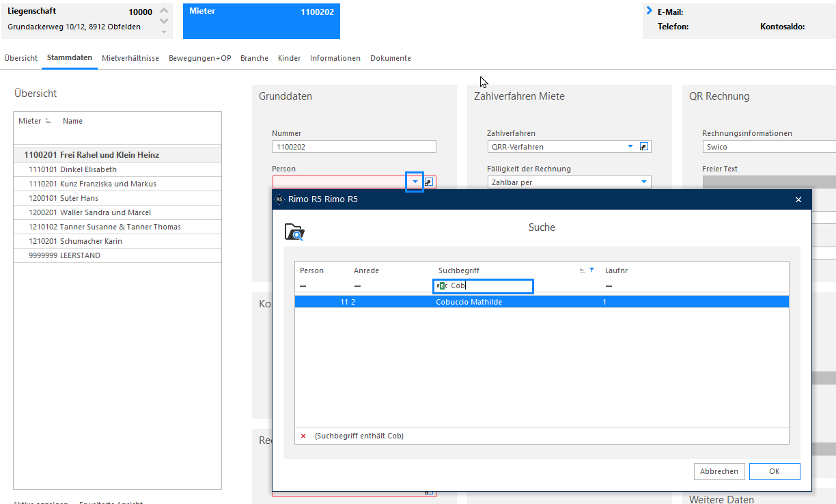The image size is (836, 504).
Task: Switch to the Branche tab
Action: point(254,59)
